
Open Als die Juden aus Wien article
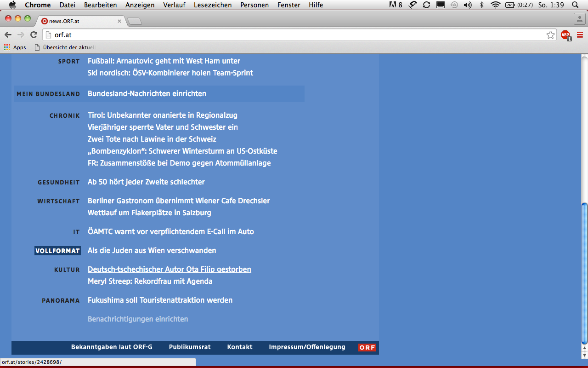pyautogui.click(x=152, y=250)
